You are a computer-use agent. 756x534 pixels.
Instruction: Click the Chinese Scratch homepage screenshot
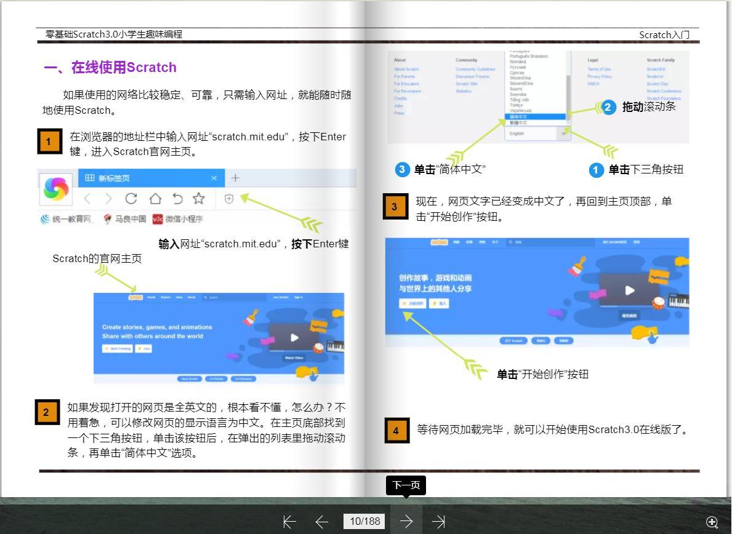537,292
